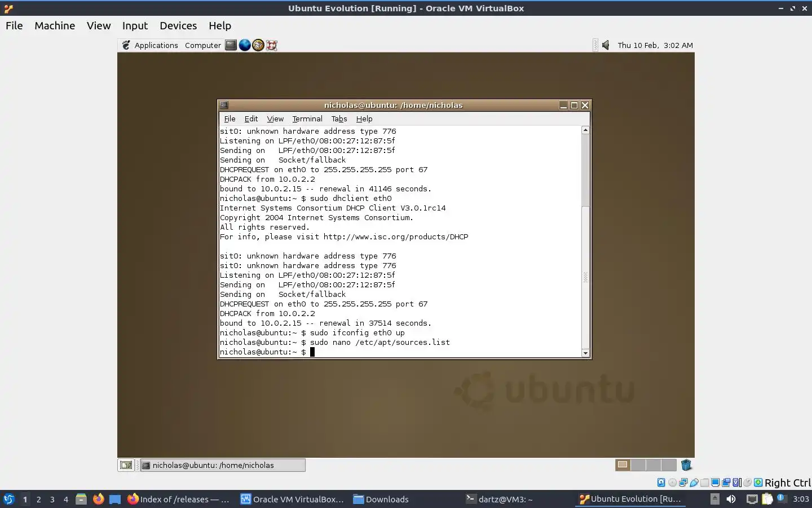
Task: Launch the terminal from the panel icon
Action: (231, 45)
